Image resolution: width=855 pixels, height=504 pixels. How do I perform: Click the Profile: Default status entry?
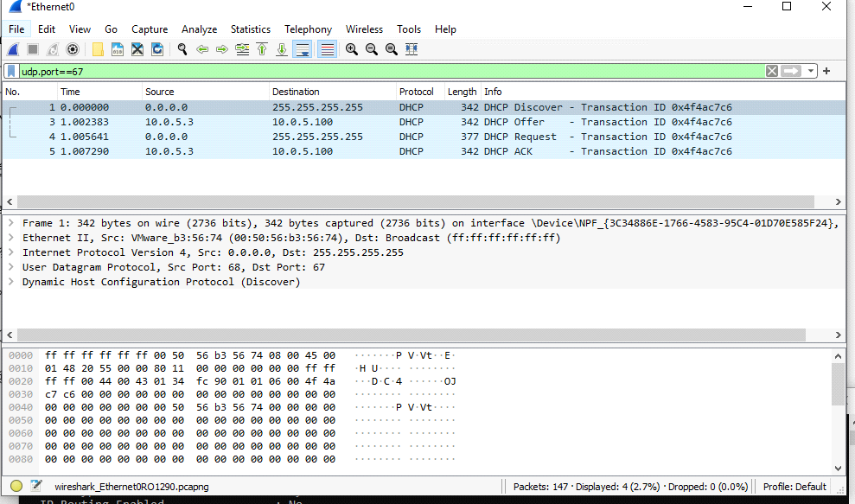coord(794,487)
